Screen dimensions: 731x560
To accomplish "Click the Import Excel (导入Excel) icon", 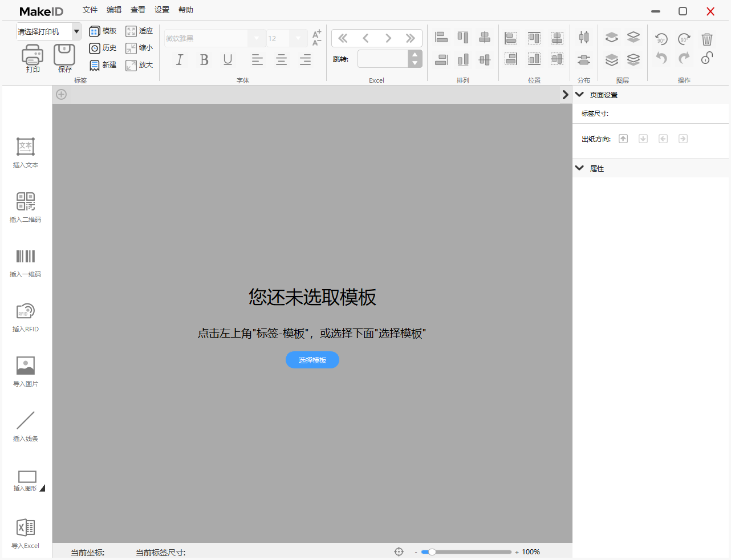I will point(26,528).
